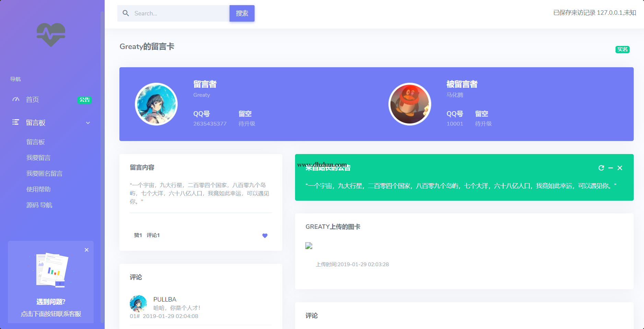Click the broken uploaded image thumbnail
This screenshot has height=329, width=644.
[309, 246]
